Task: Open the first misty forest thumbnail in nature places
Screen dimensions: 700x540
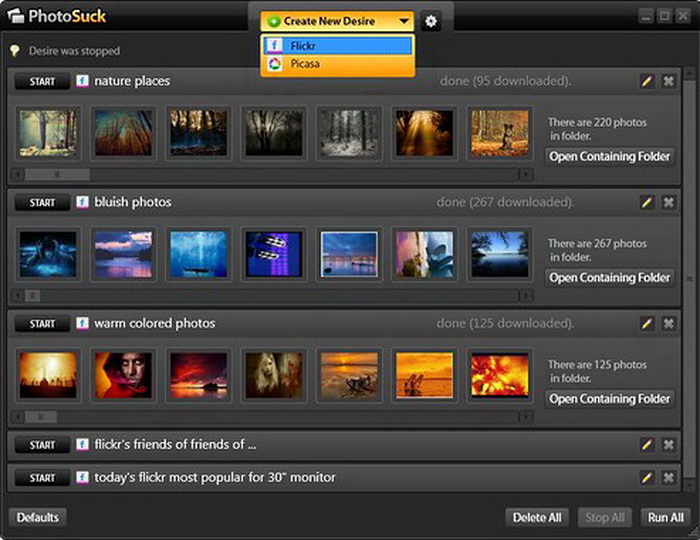Action: [48, 133]
